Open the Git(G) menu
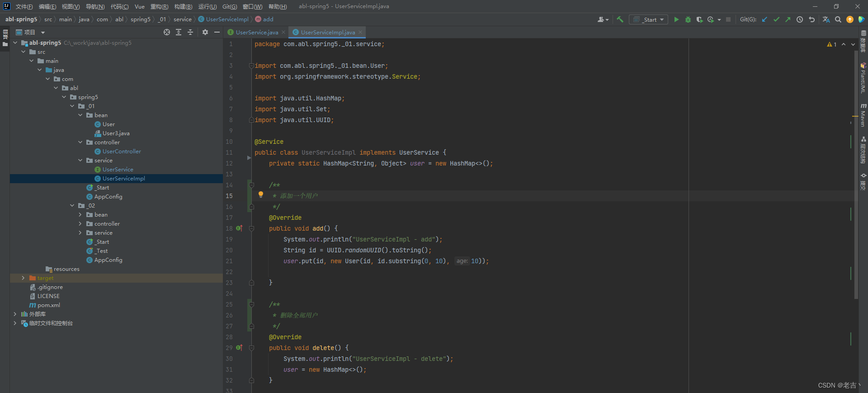The height and width of the screenshot is (393, 868). tap(230, 6)
